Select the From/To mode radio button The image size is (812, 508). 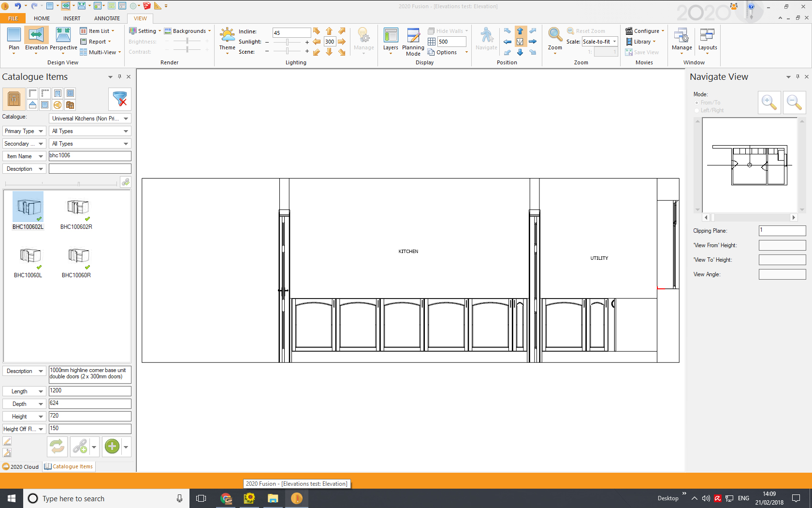click(x=697, y=103)
